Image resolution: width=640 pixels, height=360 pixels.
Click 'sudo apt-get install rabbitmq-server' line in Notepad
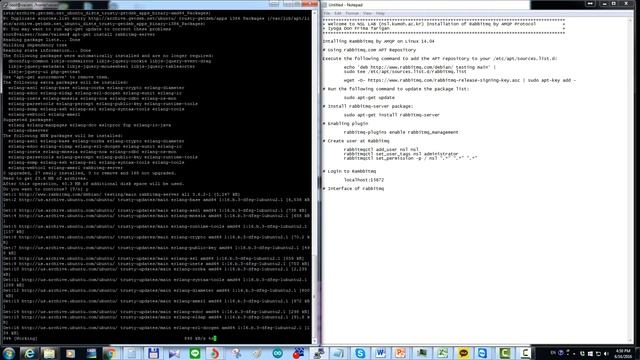point(391,115)
